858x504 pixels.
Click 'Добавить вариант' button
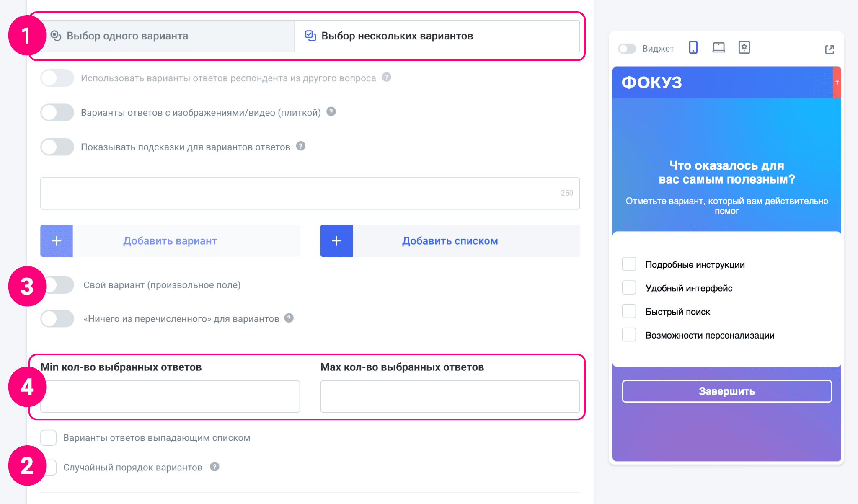(x=170, y=241)
